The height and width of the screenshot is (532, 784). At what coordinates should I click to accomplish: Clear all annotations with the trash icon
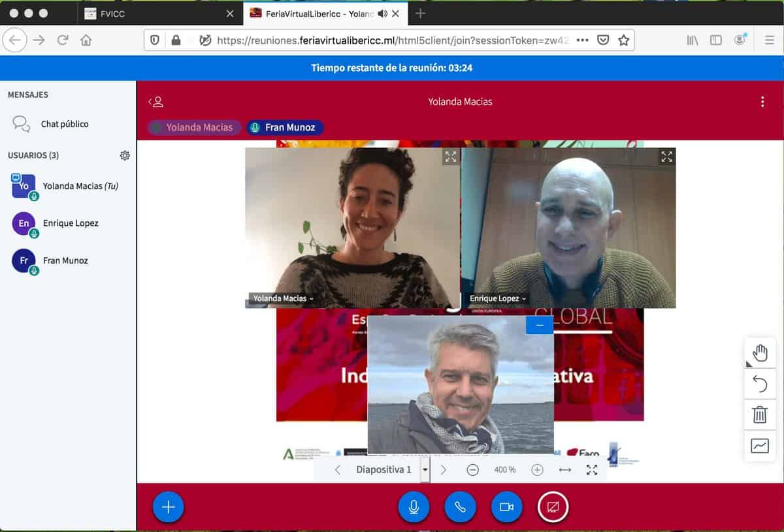pos(760,415)
